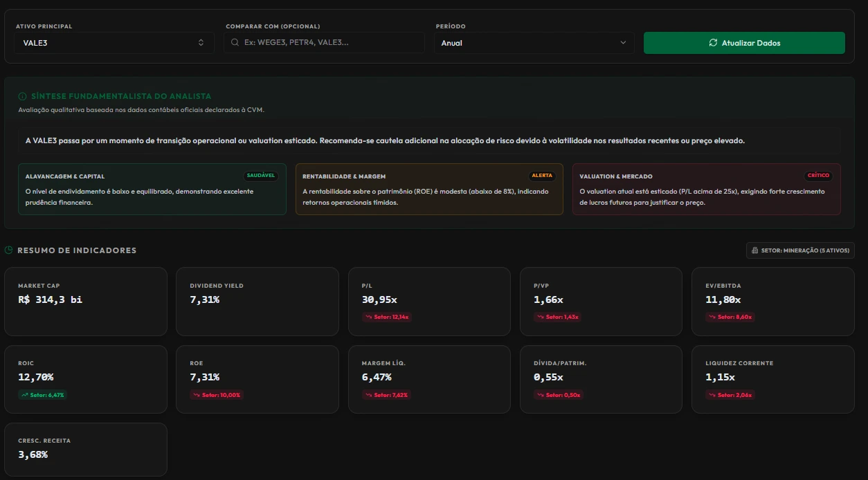Click the Atualizar Dados button
This screenshot has width=868, height=480.
(744, 43)
